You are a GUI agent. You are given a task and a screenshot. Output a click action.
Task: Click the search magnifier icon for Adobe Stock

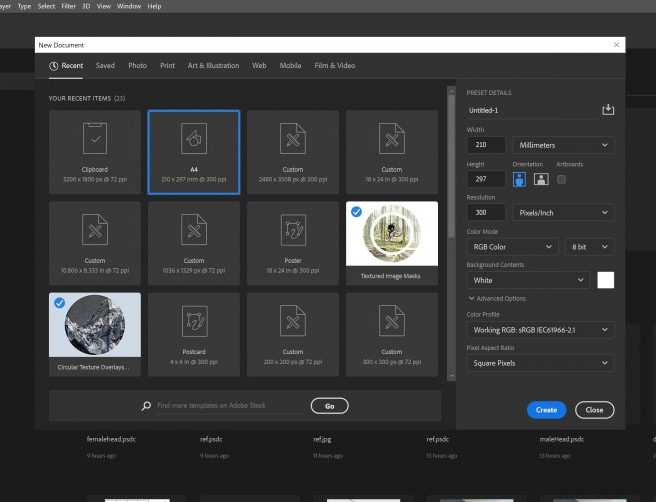pyautogui.click(x=146, y=406)
